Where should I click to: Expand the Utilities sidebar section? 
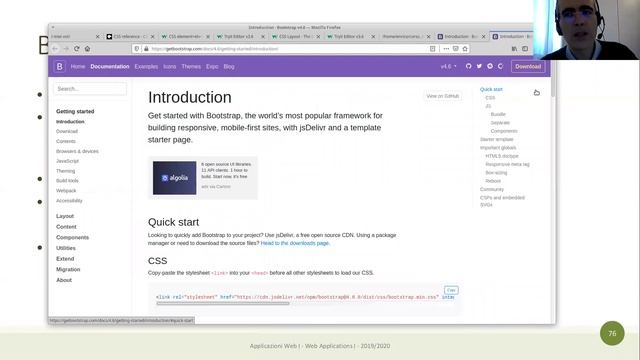(x=66, y=248)
